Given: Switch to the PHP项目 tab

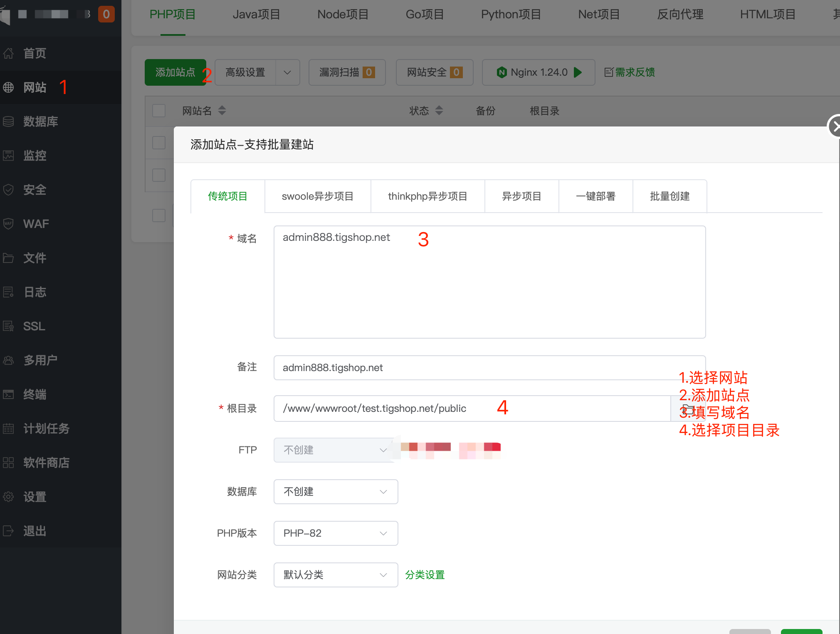Looking at the screenshot, I should [173, 15].
